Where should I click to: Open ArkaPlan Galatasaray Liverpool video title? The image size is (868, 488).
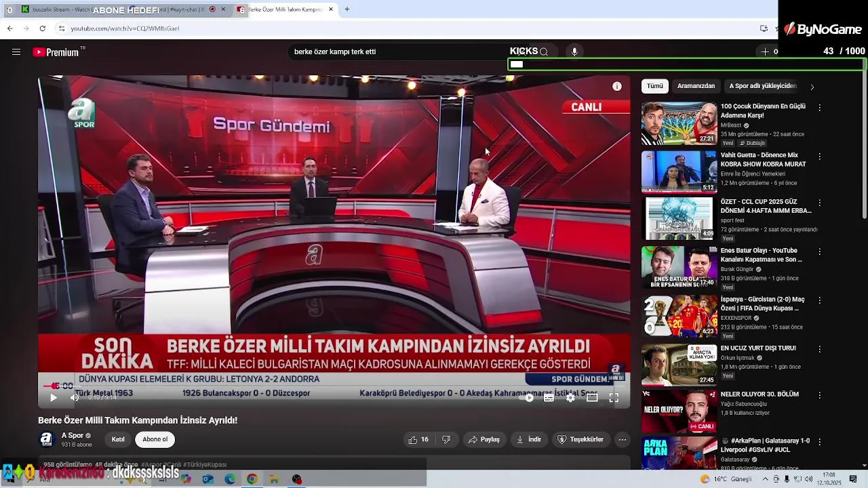coord(765,445)
